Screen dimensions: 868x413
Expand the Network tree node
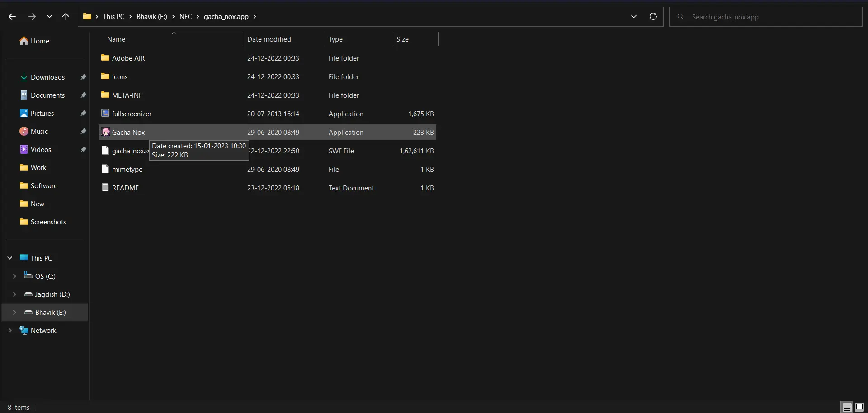click(10, 331)
